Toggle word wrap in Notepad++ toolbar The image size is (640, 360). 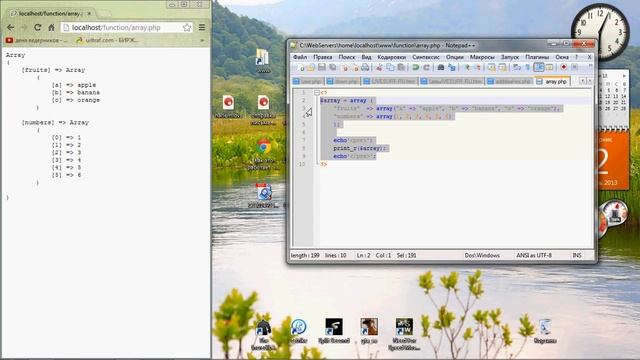pyautogui.click(x=516, y=67)
